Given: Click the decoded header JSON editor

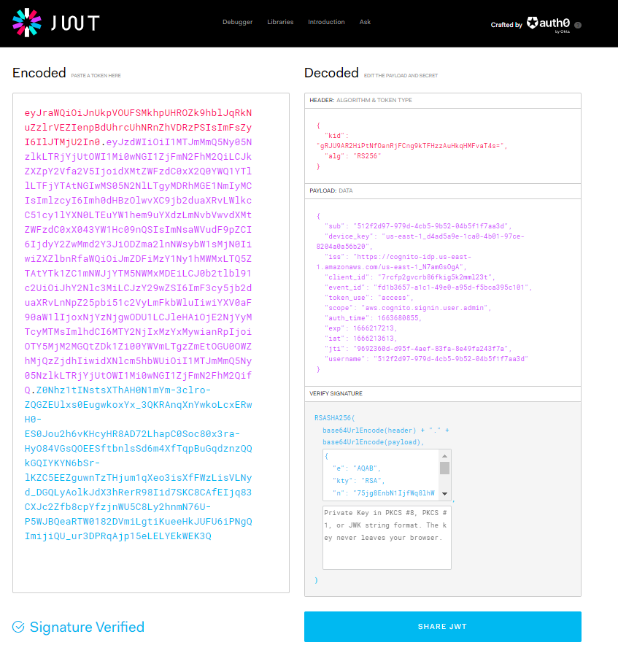Looking at the screenshot, I should click(x=443, y=146).
